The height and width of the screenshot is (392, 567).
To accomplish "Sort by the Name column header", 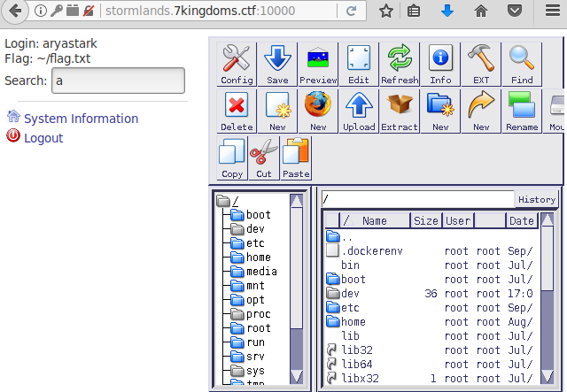I will click(375, 220).
